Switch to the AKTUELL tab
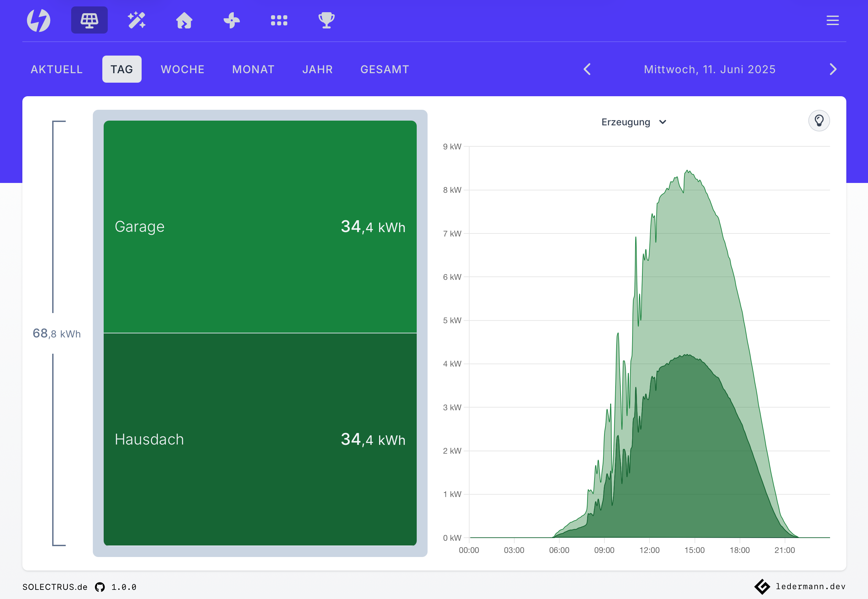 point(57,69)
